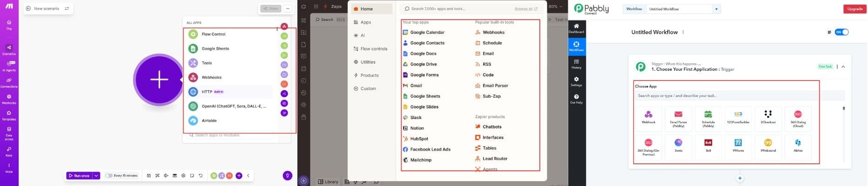Toggle the Every 15 minutes schedule switch
Screen dimensions: 868x186
109,176
